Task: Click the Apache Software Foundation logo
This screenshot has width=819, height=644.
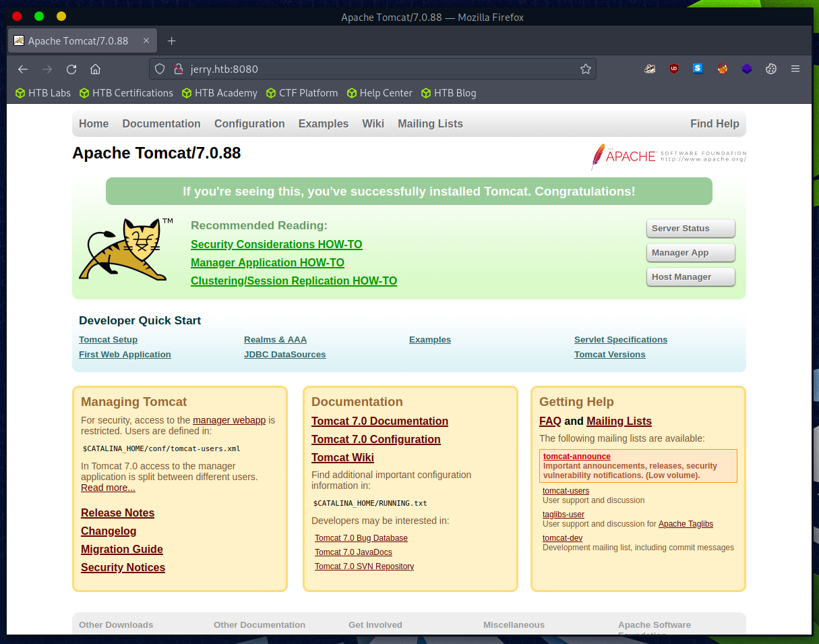Action: point(669,156)
